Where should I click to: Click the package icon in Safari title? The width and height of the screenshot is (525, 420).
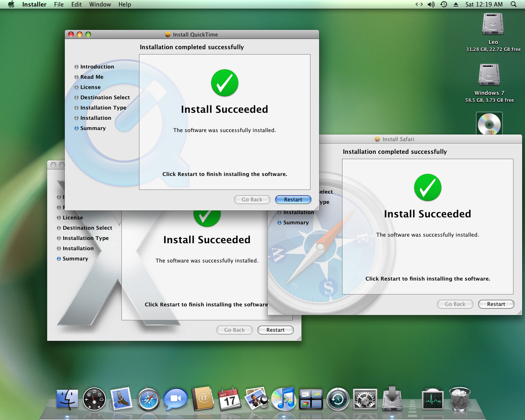coord(377,139)
